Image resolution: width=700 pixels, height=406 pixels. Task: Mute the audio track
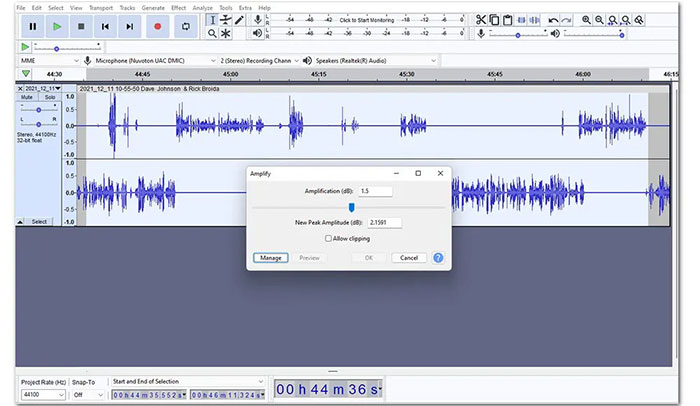pos(27,97)
